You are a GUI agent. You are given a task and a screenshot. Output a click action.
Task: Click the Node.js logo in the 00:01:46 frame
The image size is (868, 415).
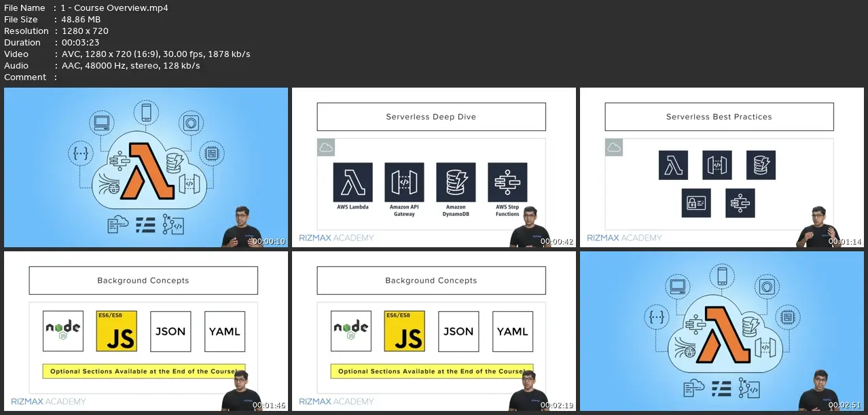(63, 331)
